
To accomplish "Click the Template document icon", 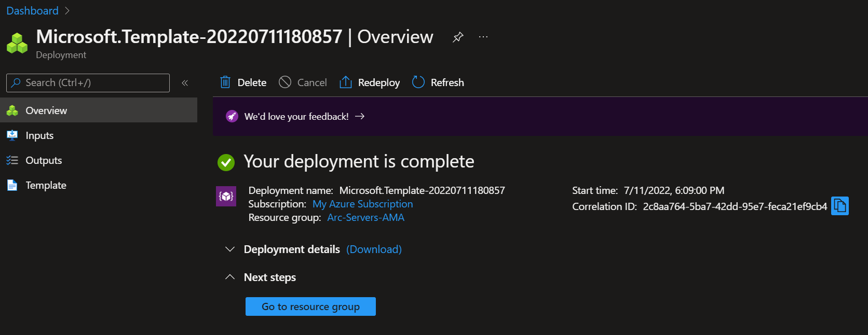I will [12, 185].
